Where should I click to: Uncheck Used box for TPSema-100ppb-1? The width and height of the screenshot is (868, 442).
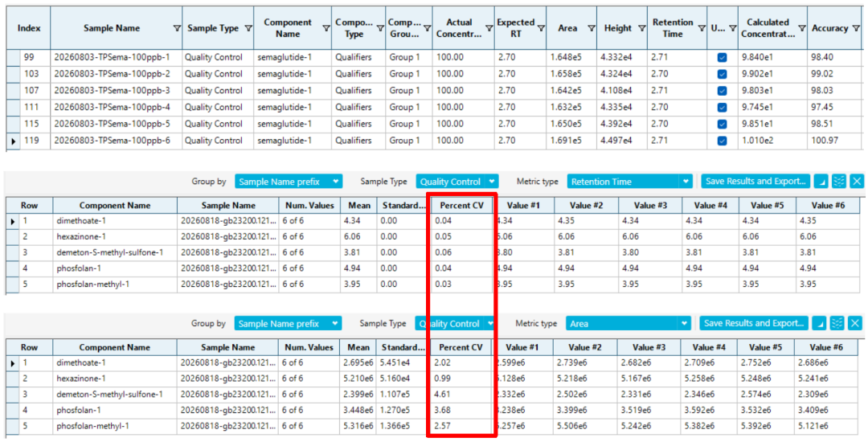[722, 58]
